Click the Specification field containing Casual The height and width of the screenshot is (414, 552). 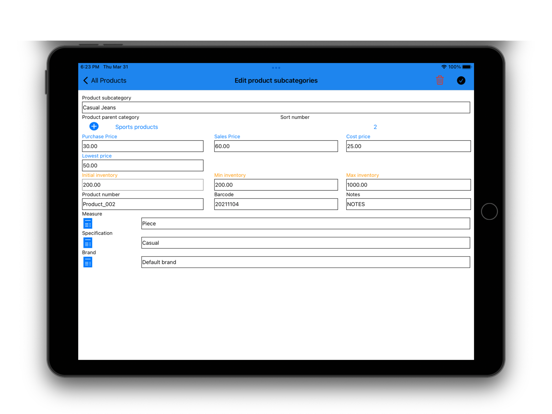click(x=306, y=243)
